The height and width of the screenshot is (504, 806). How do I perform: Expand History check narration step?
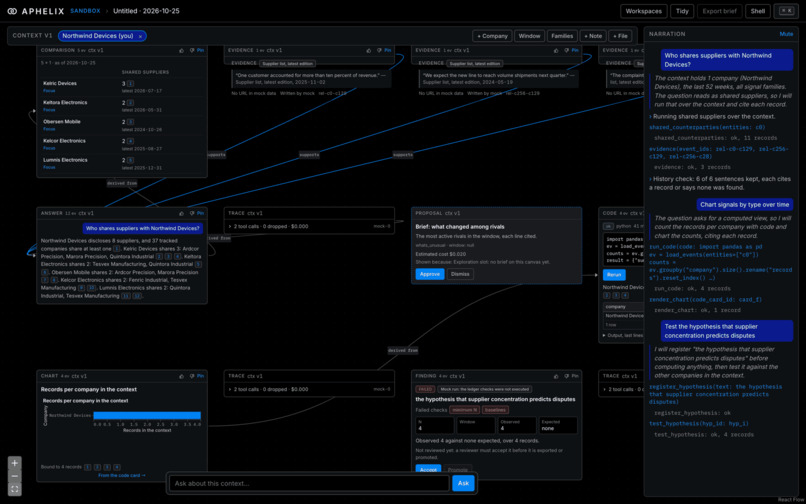coord(721,183)
